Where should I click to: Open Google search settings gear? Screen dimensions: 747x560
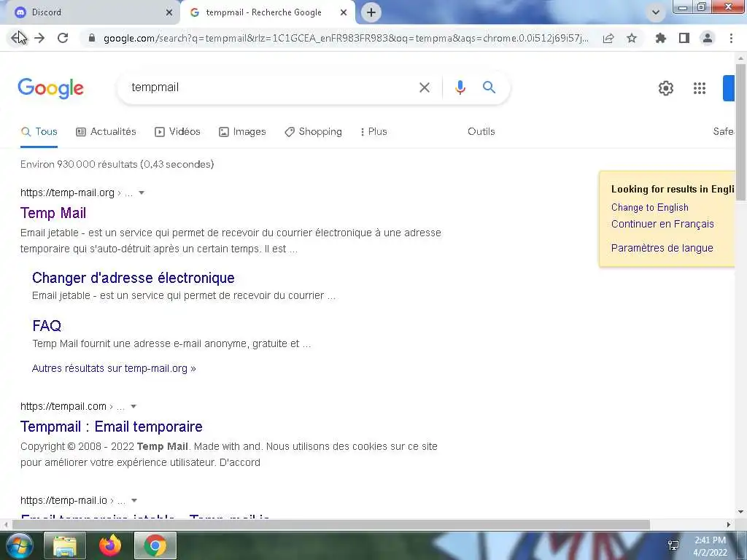coord(666,88)
